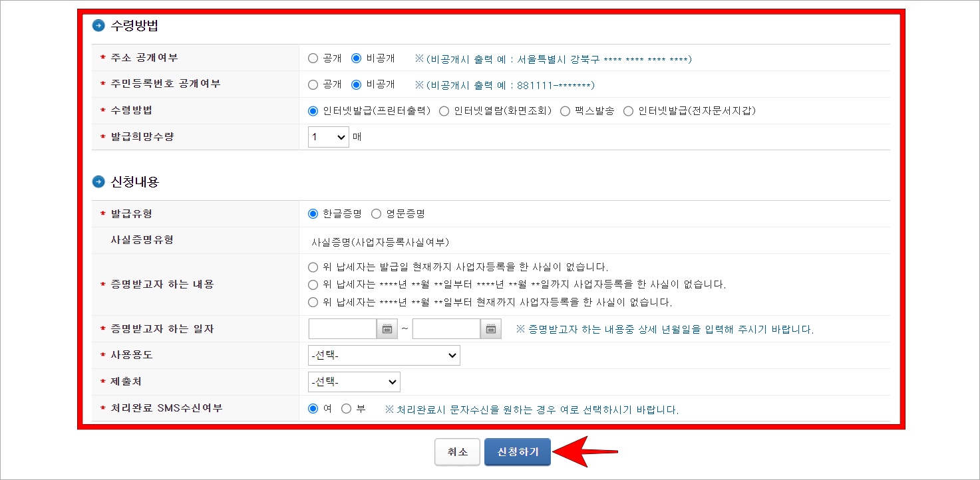Select 비공개 for 주소 공개여부

(x=356, y=59)
